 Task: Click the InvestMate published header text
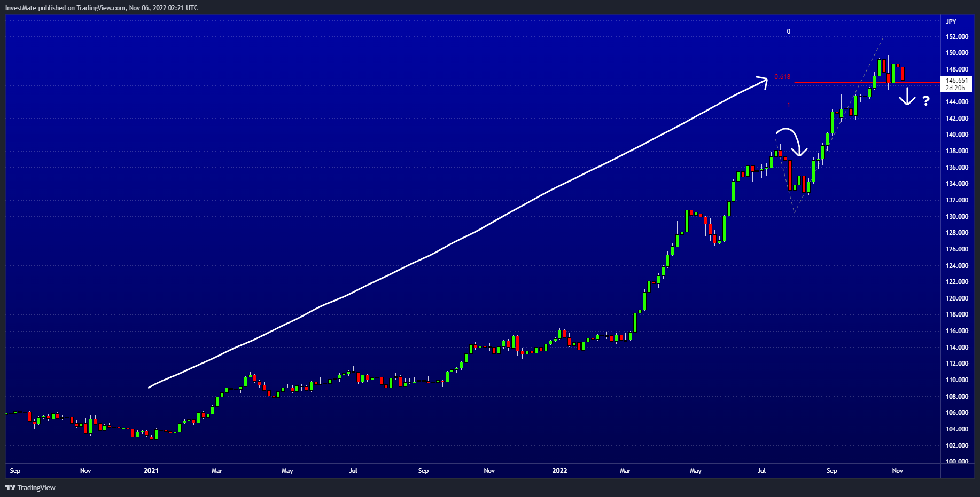[102, 8]
